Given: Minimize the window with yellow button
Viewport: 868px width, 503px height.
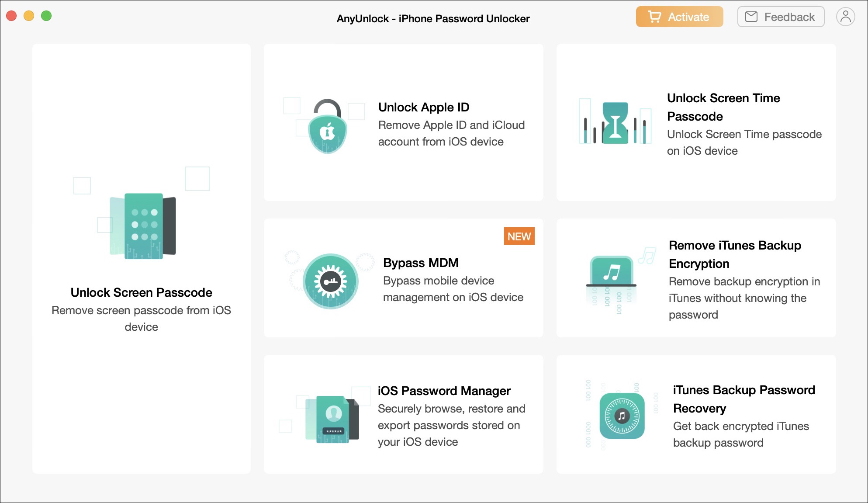Looking at the screenshot, I should coord(29,16).
